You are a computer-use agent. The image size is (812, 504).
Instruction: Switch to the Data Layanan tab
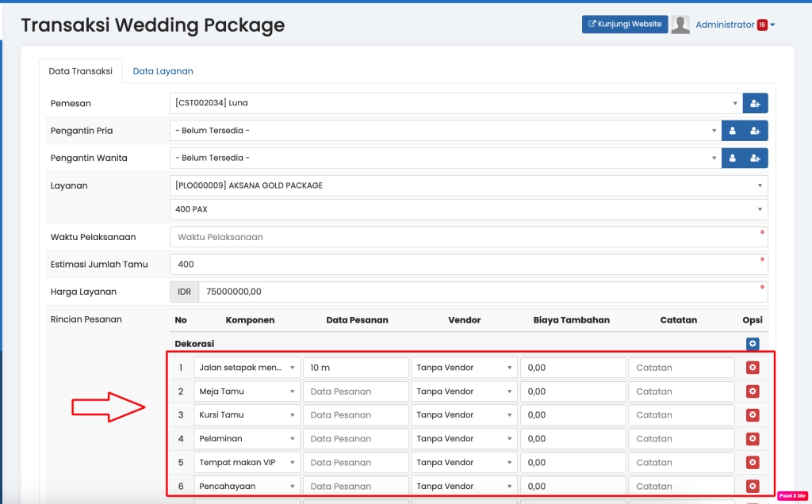tap(163, 71)
